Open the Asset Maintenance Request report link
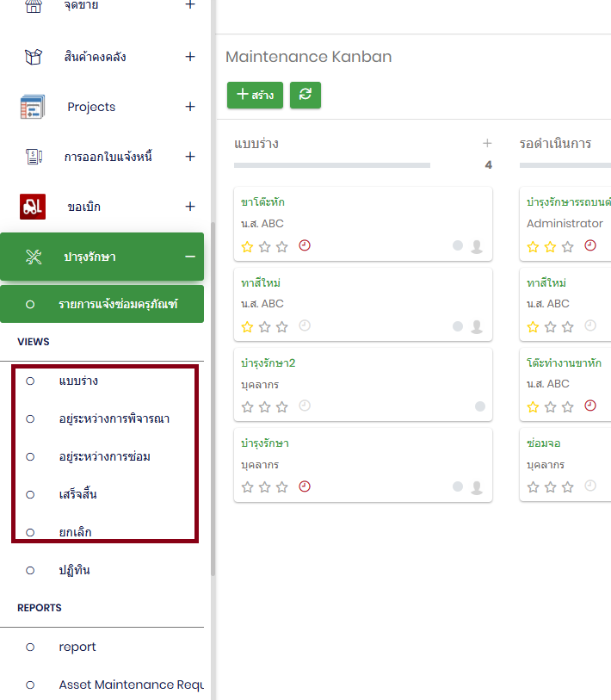The height and width of the screenshot is (700, 611). coord(131,685)
